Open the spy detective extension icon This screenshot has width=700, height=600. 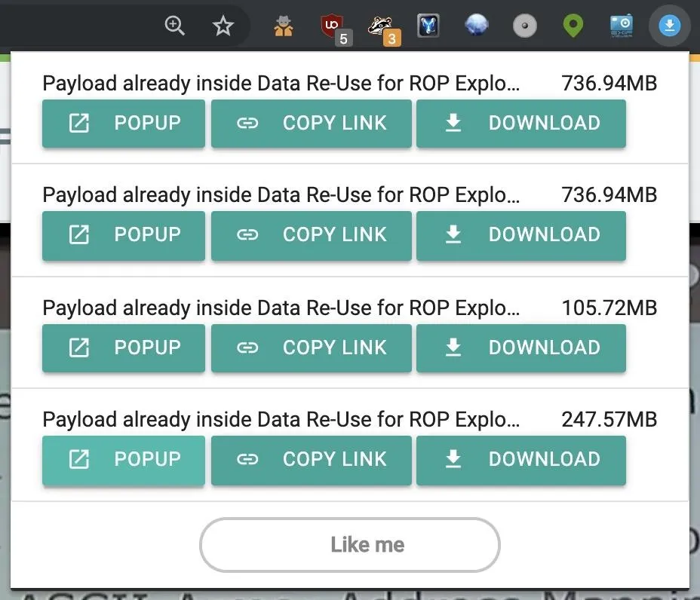pyautogui.click(x=284, y=26)
